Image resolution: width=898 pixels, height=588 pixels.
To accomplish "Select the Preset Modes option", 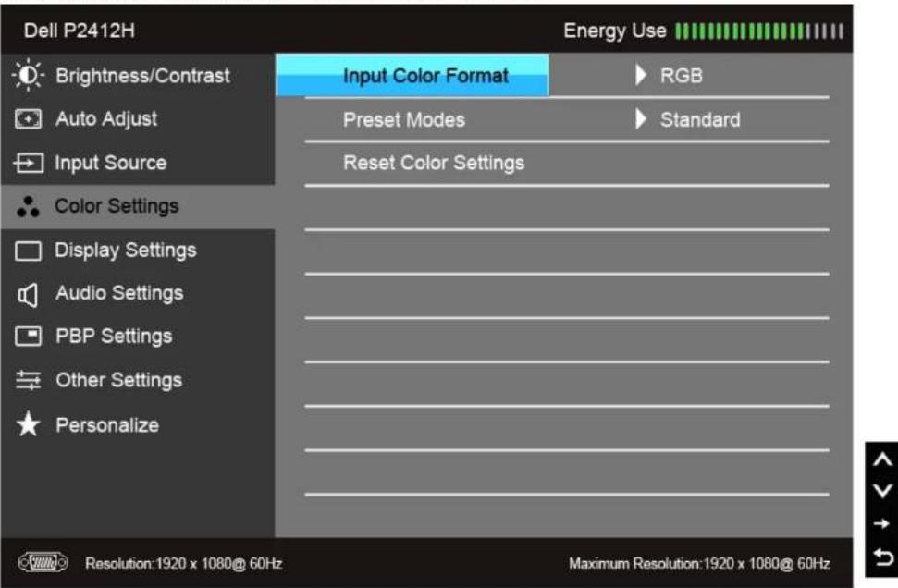I will [404, 119].
